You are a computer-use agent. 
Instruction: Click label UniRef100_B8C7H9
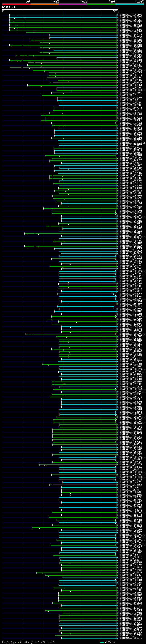pyautogui.click(x=131, y=156)
